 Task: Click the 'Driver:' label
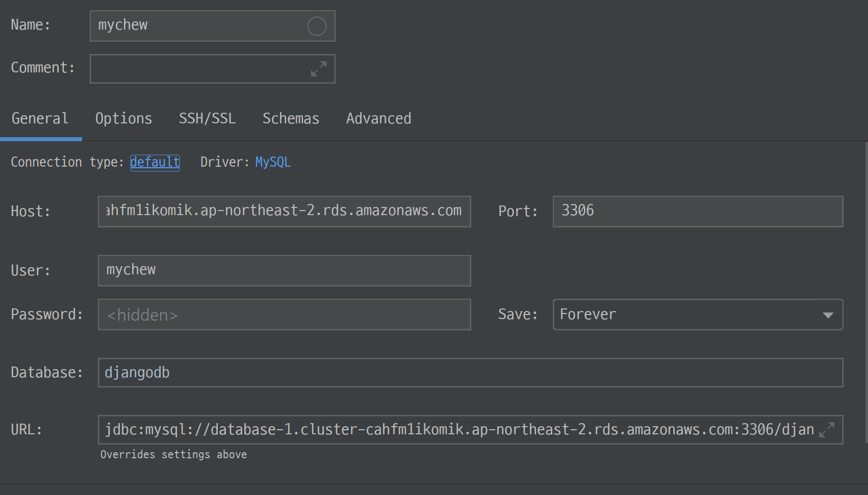click(224, 162)
